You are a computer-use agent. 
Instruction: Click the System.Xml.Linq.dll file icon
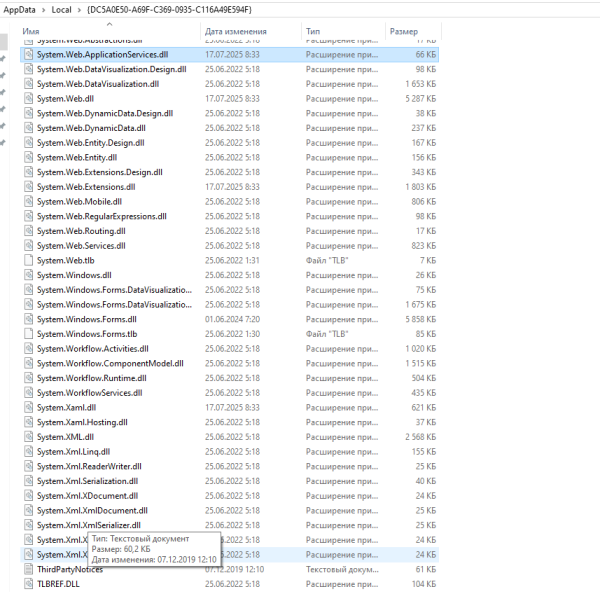coord(28,452)
